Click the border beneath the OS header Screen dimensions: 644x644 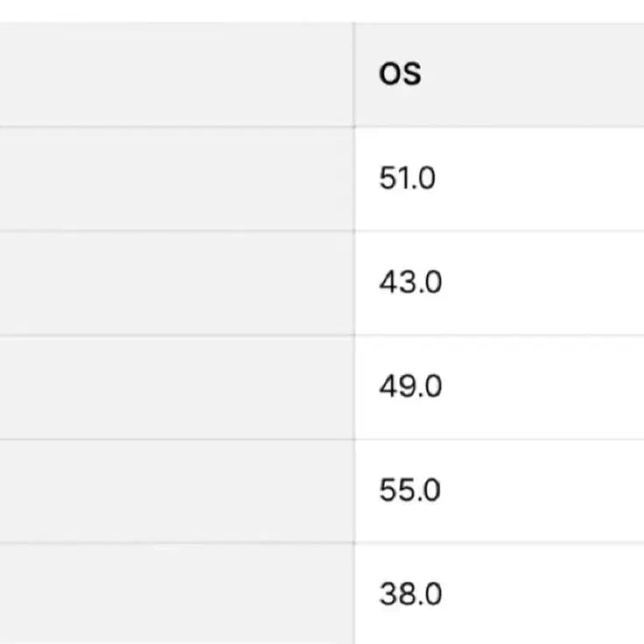[499, 126]
